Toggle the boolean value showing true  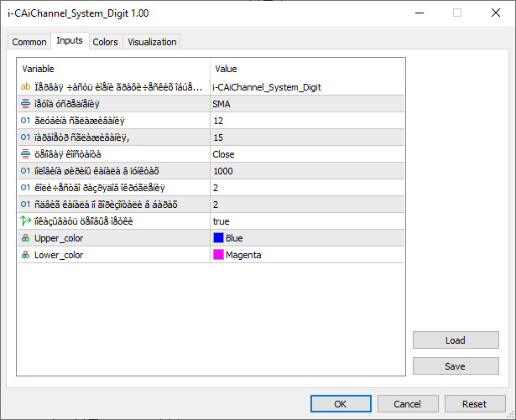pos(306,220)
